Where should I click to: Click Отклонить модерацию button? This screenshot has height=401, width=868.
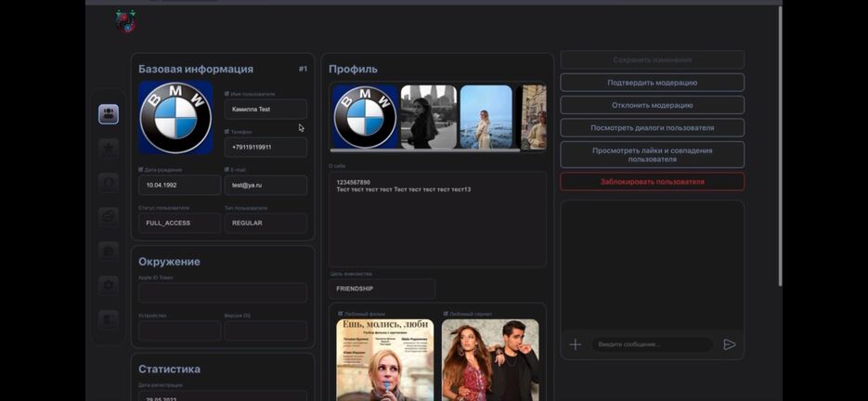(652, 105)
